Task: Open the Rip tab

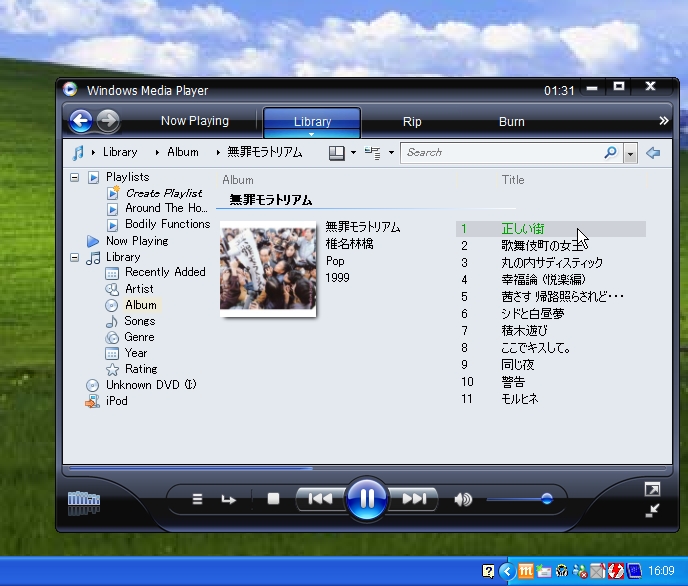Action: point(412,121)
